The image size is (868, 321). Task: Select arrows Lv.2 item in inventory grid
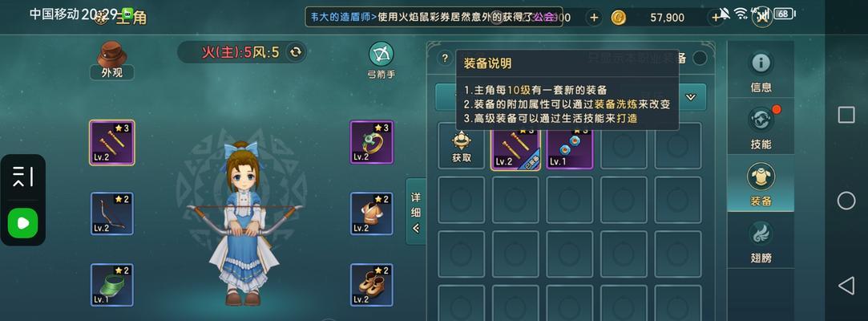click(515, 146)
